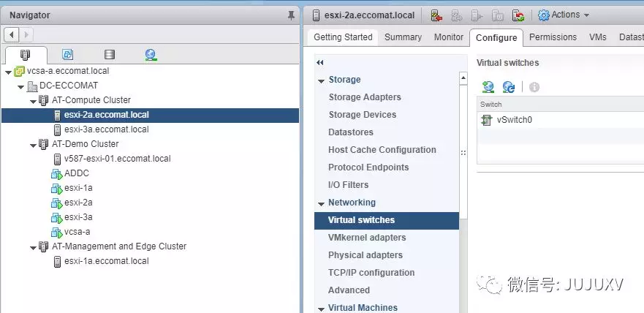Click the reboot host toolbar icon
Screen dimensions: 644x313
(x=518, y=15)
